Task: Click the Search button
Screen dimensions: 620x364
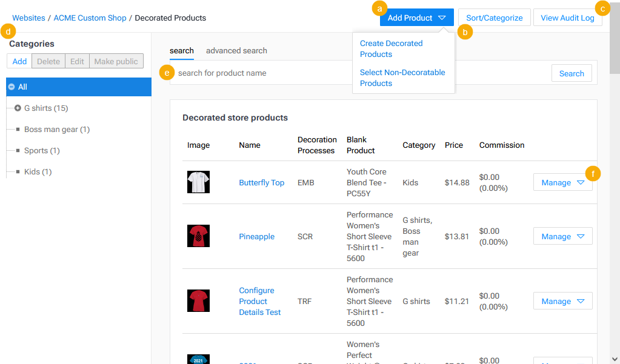Action: [571, 73]
